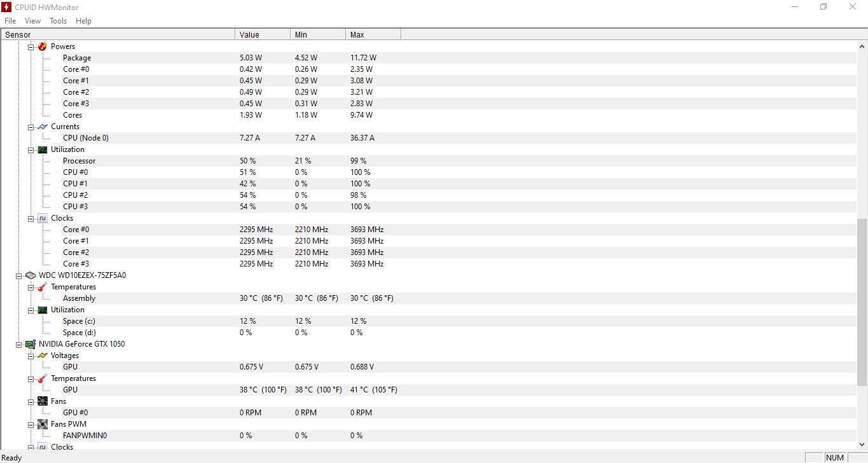Click the 11.72 W max package value
868x463 pixels.
click(363, 58)
